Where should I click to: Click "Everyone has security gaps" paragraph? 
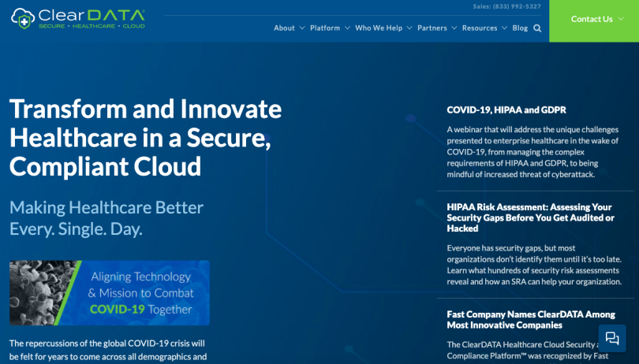click(x=534, y=265)
